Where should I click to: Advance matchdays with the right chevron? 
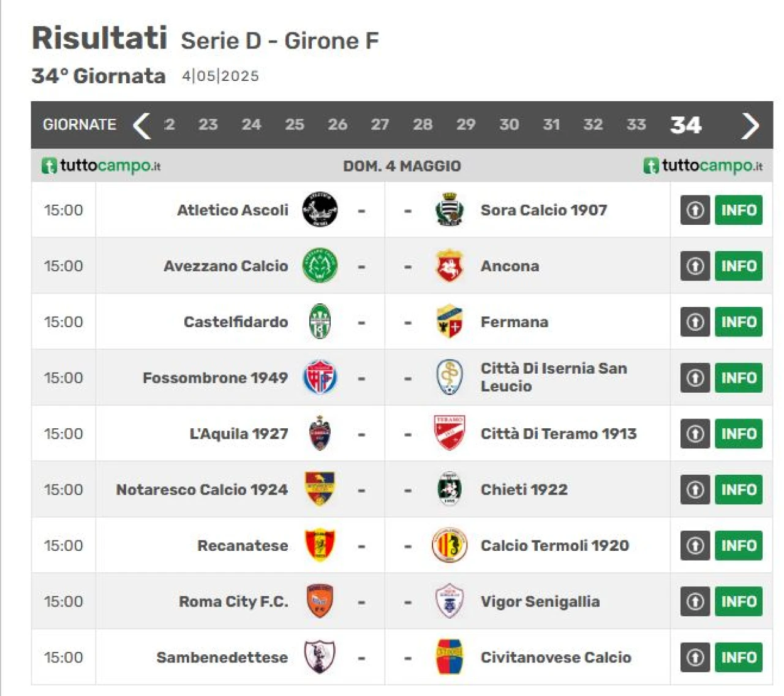[x=750, y=126]
